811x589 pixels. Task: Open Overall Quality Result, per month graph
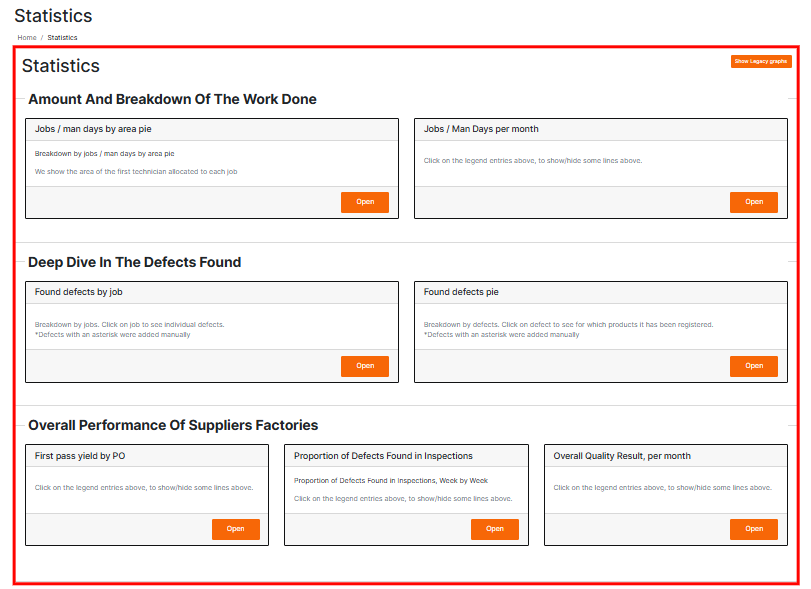[753, 529]
